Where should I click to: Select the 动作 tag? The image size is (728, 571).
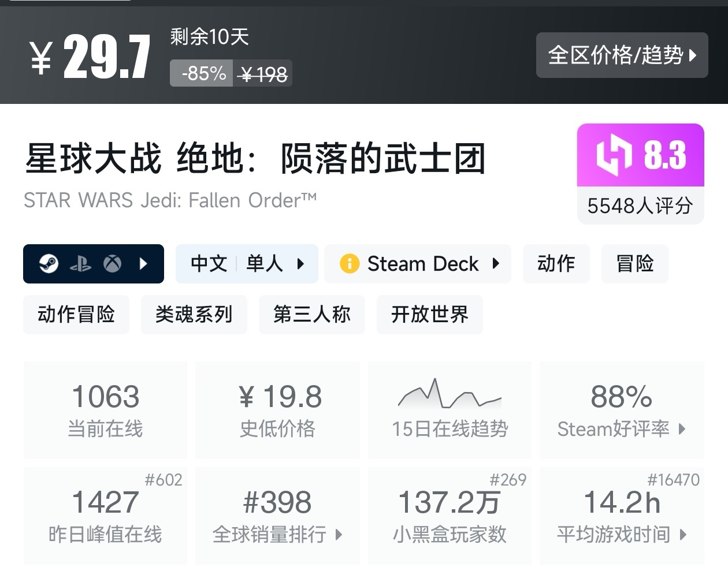click(556, 264)
